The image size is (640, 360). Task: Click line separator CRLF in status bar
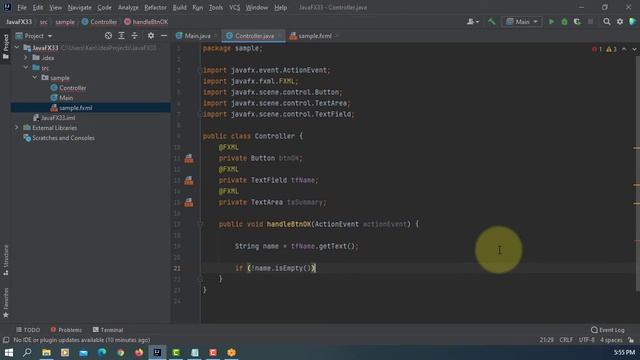[x=566, y=340]
